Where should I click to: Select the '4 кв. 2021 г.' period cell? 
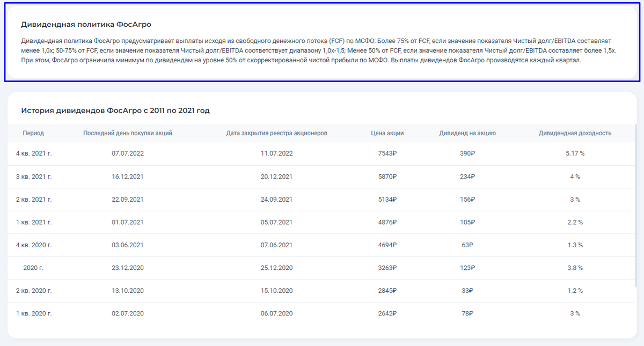[x=34, y=153]
